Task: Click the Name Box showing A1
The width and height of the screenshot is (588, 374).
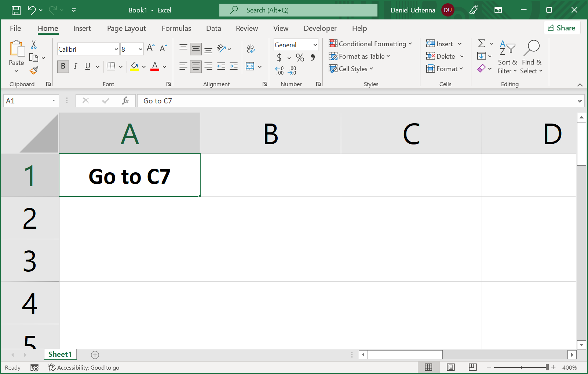Action: [28, 101]
